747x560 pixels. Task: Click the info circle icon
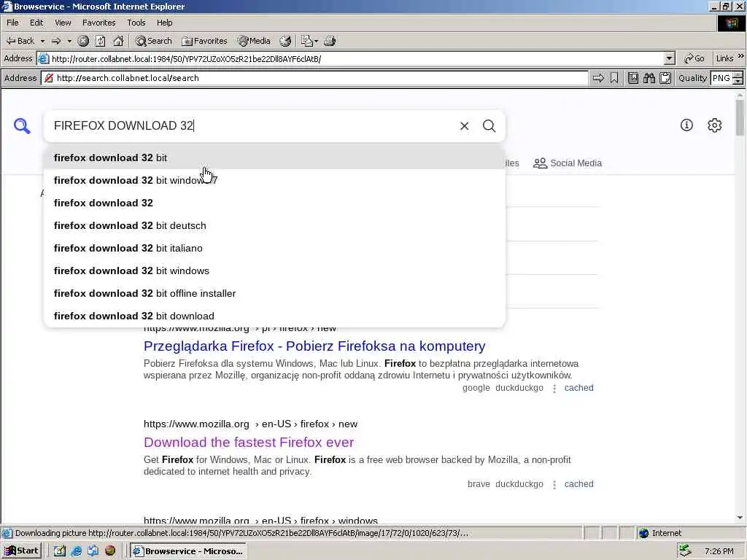click(686, 125)
